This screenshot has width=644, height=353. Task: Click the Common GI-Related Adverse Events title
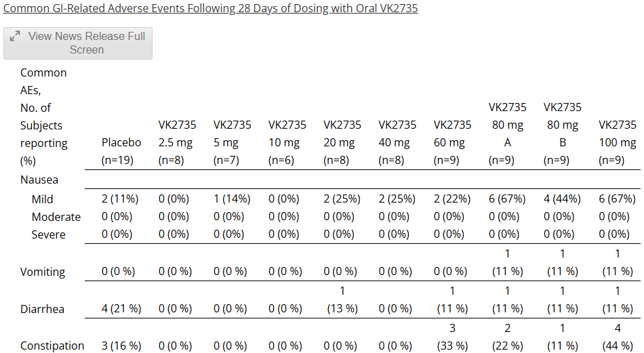(x=211, y=8)
